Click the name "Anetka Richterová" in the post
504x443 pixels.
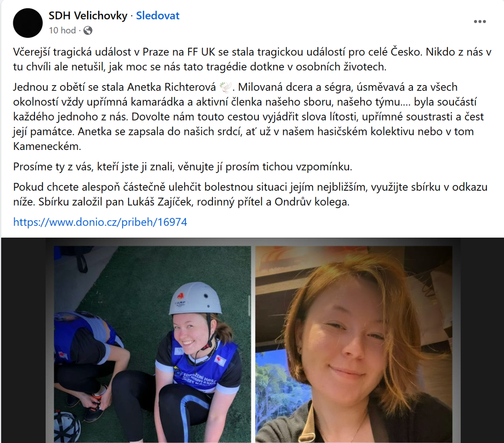(x=172, y=87)
